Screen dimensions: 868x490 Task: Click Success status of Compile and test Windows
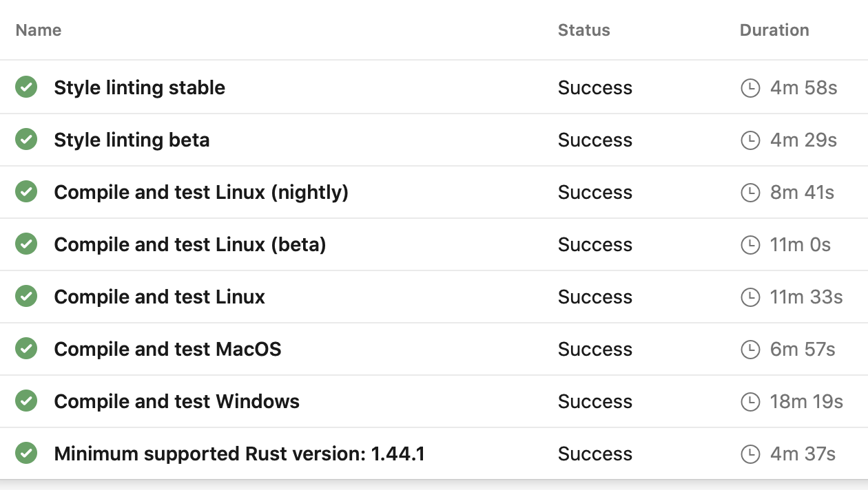point(595,402)
